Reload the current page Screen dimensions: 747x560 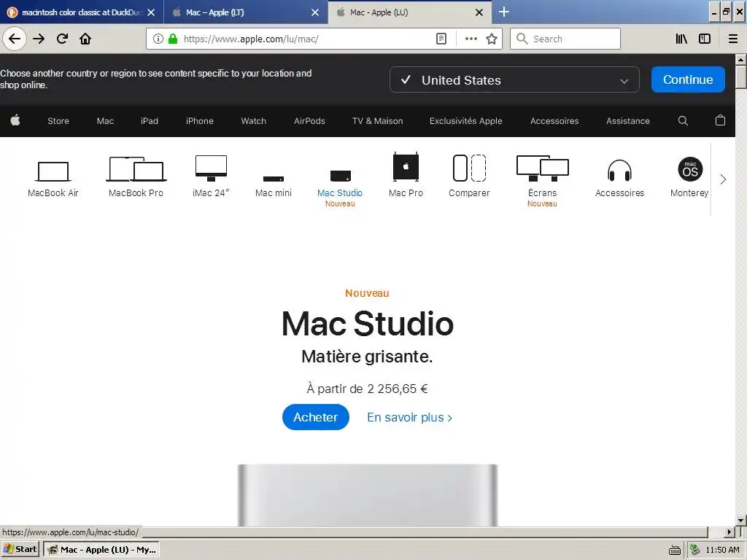coord(62,39)
